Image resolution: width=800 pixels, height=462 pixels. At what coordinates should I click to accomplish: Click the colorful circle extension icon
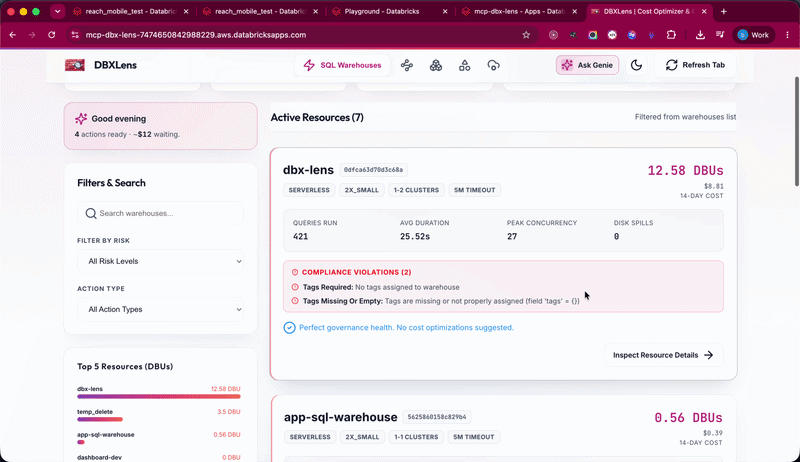(592, 35)
